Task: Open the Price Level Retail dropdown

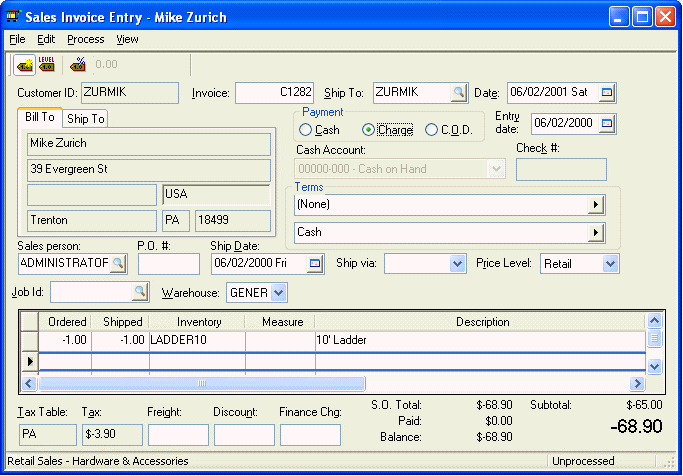Action: click(610, 263)
